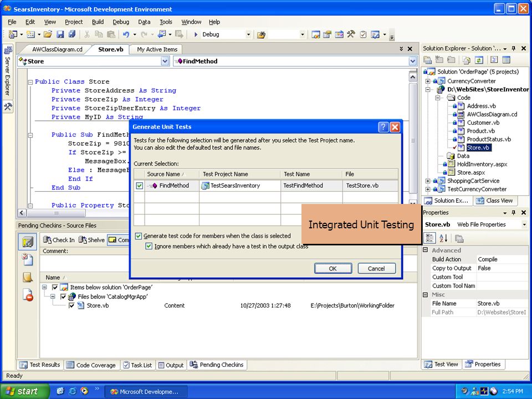Click the Open File folder icon in toolbar
Screen dimensions: 532x399
tap(48, 34)
